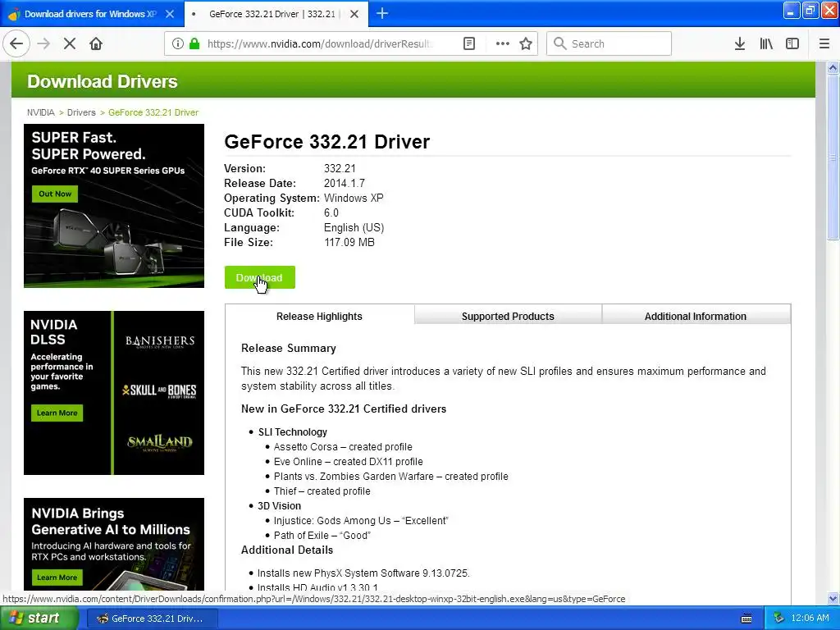Click the Firefox window minimize button
This screenshot has width=840, height=630.
(x=791, y=10)
